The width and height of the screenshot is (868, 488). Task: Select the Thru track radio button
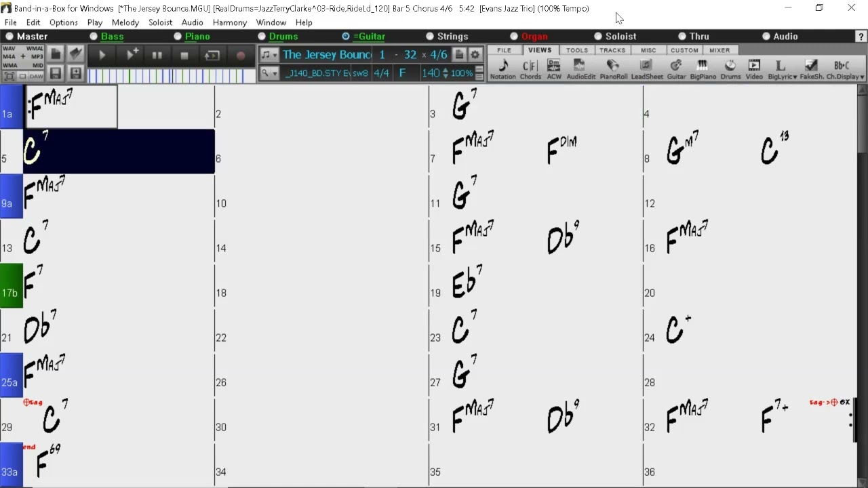682,37
